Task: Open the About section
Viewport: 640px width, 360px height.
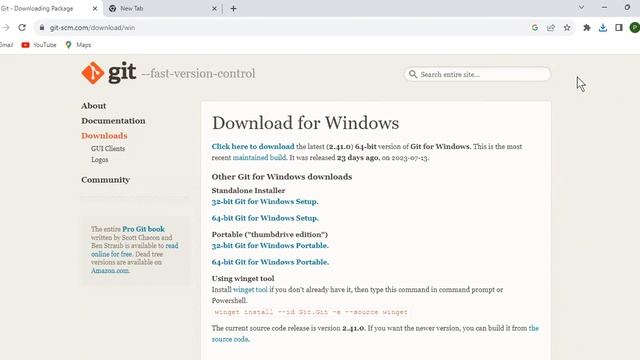Action: coord(93,106)
